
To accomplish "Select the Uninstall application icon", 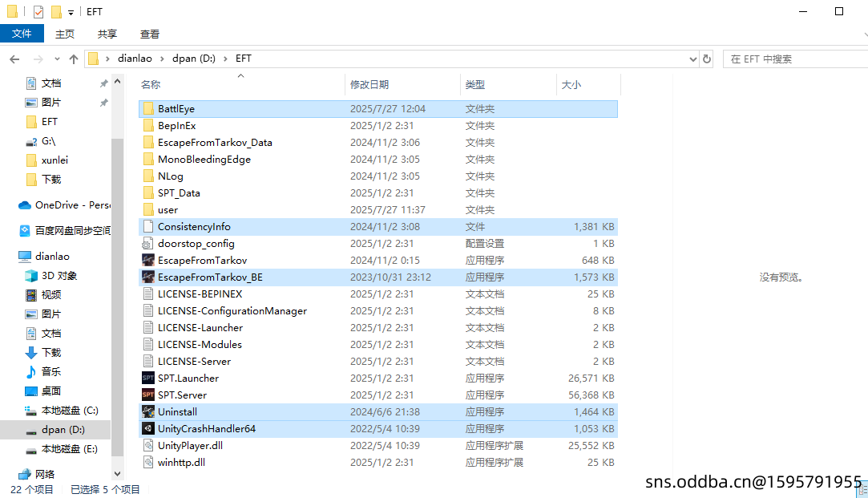I will click(x=147, y=411).
